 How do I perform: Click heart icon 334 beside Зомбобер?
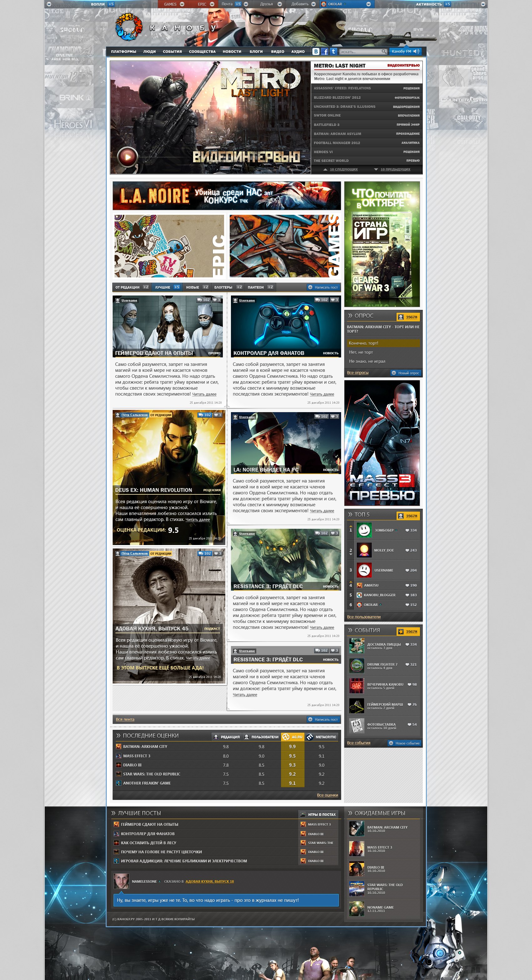[407, 530]
